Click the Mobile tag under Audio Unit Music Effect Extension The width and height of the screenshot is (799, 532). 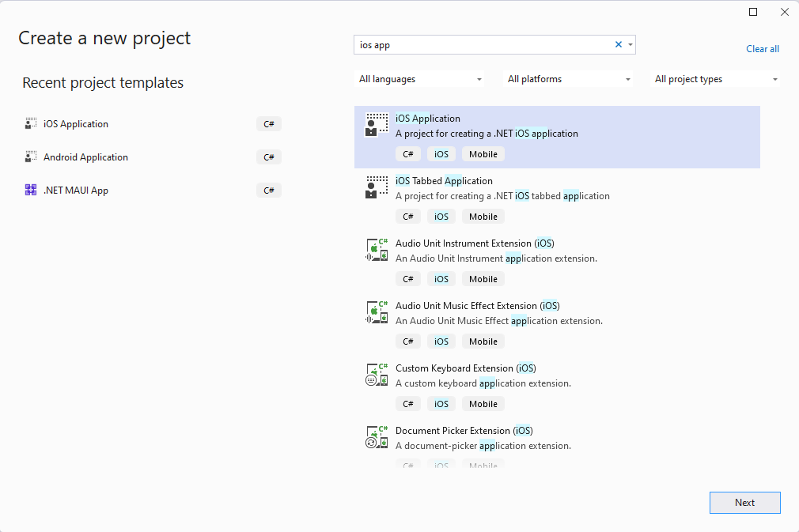pyautogui.click(x=483, y=341)
